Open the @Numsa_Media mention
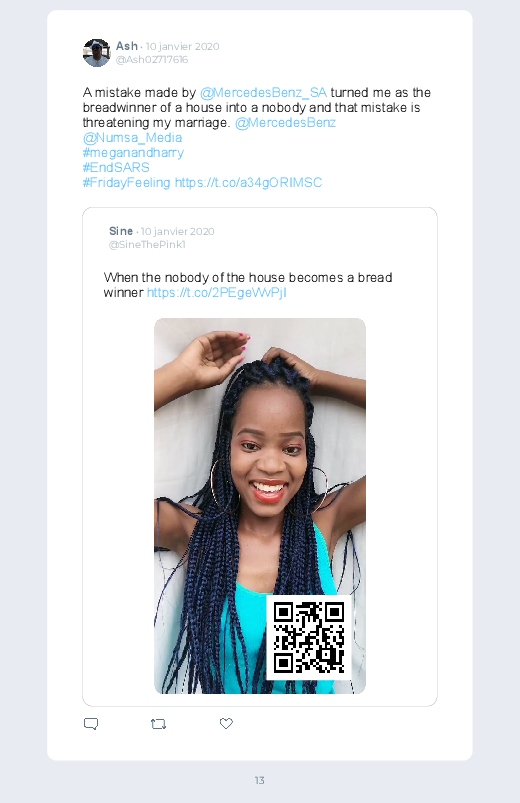 (x=132, y=138)
